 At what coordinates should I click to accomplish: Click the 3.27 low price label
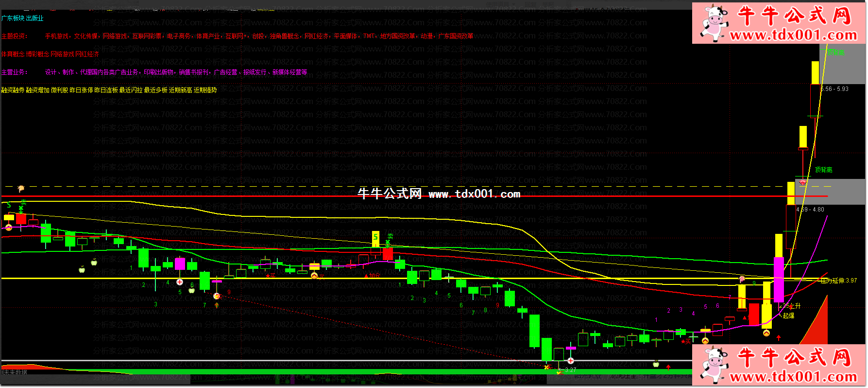[x=570, y=370]
